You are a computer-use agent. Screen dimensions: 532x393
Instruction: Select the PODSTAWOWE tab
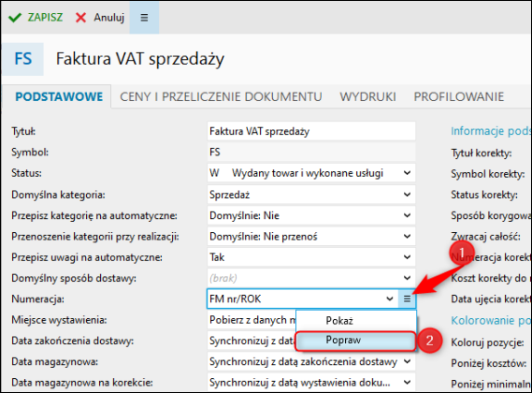point(59,96)
